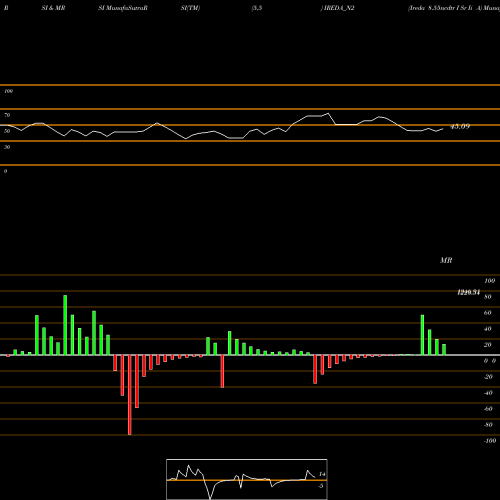Click the 'SI MunafaSutraR' header text
500x500 pixels.
pos(123,8)
